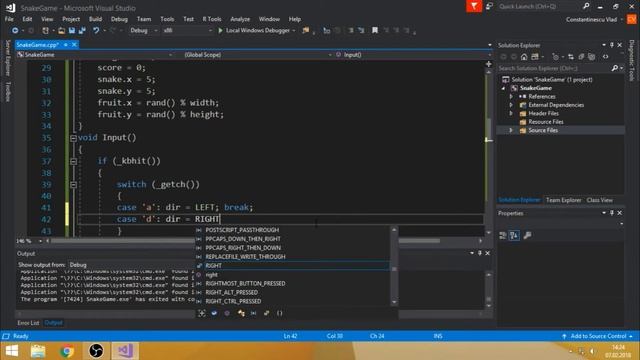Image resolution: width=640 pixels, height=360 pixels.
Task: Select Resource Files in Solution Explorer
Action: point(546,122)
